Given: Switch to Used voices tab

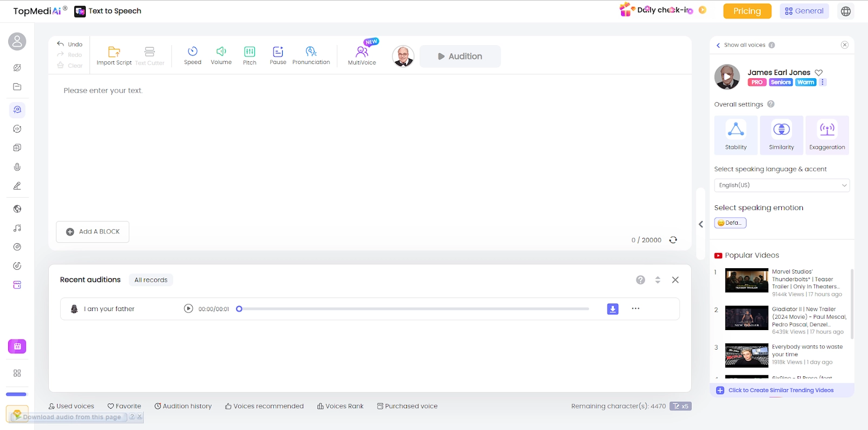Looking at the screenshot, I should coord(71,406).
